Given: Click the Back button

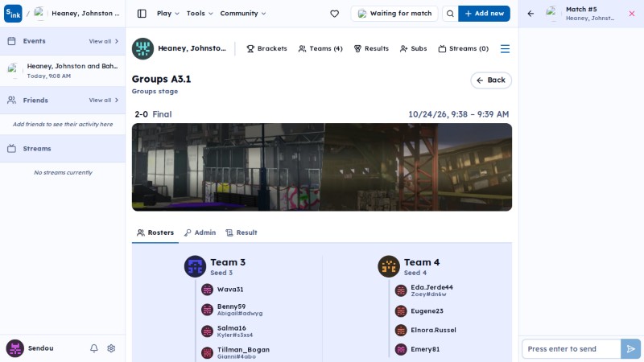Looking at the screenshot, I should point(491,80).
